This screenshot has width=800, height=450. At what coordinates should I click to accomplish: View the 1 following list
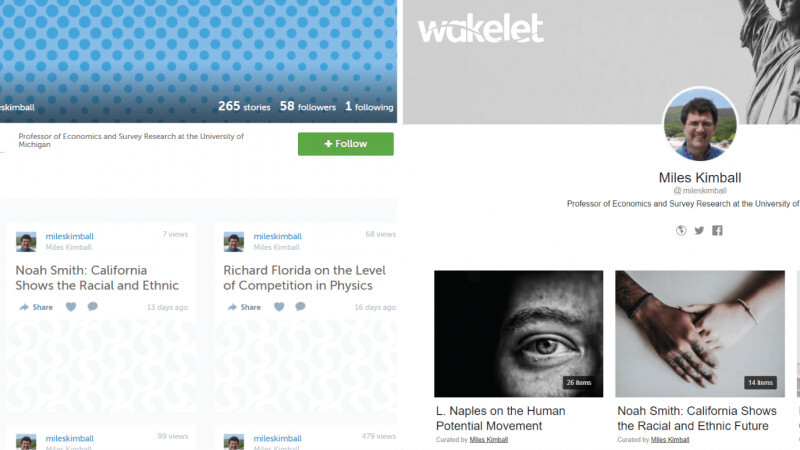tap(369, 106)
